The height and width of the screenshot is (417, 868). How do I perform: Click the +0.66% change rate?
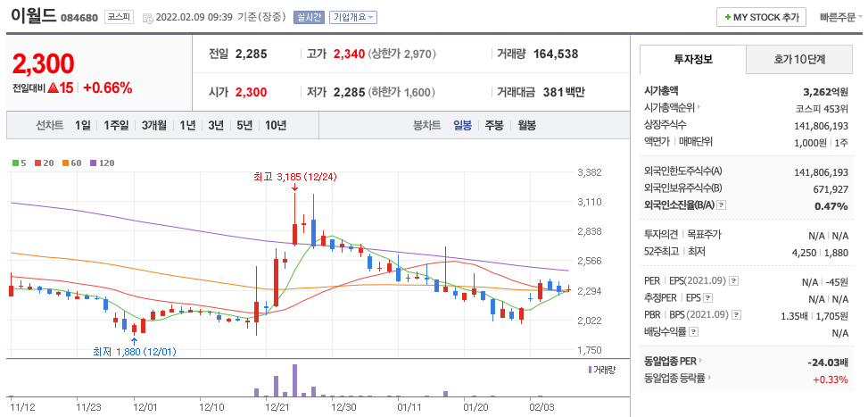(x=108, y=88)
